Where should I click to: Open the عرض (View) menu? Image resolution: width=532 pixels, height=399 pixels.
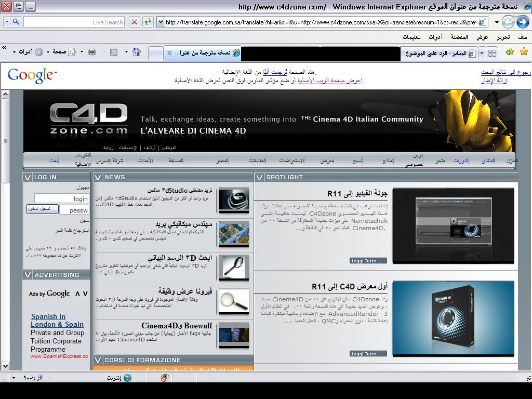[482, 37]
